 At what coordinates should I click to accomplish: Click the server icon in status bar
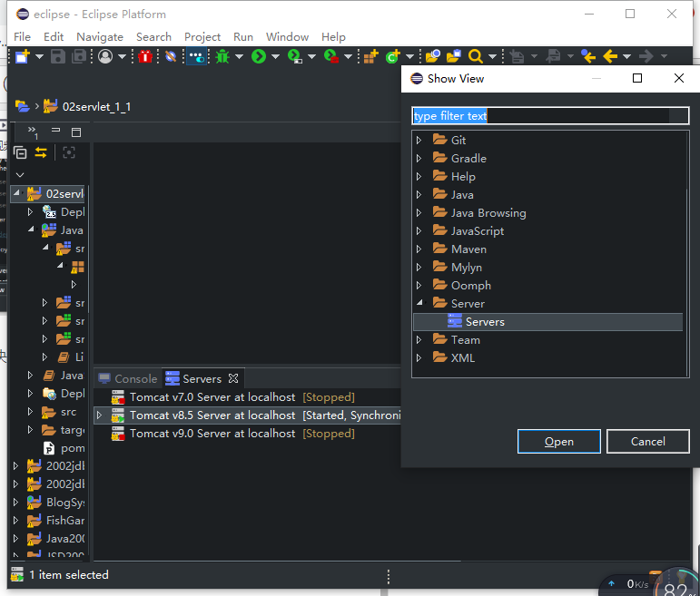[17, 574]
